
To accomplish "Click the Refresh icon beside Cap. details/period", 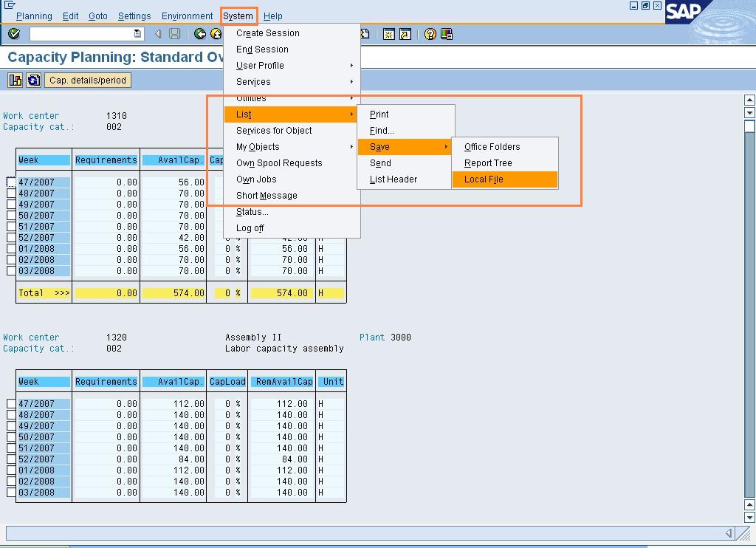I will point(33,81).
